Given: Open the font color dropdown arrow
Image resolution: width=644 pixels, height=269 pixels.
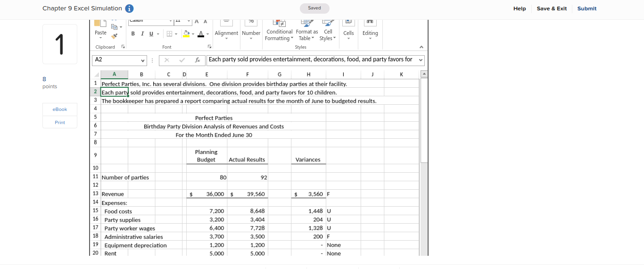Looking at the screenshot, I should [x=207, y=34].
